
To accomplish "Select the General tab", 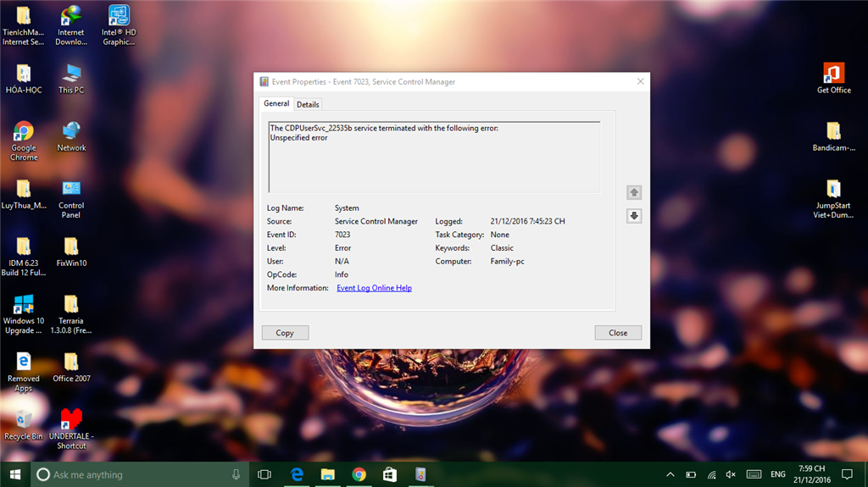I will [276, 103].
